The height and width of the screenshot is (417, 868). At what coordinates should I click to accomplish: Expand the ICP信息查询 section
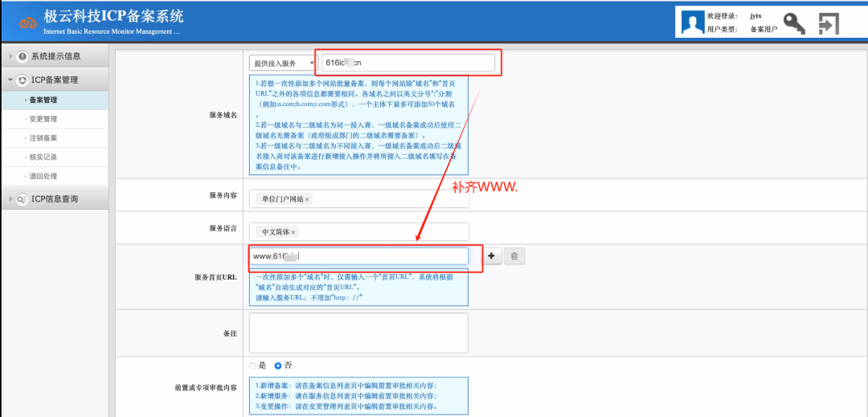pos(55,199)
